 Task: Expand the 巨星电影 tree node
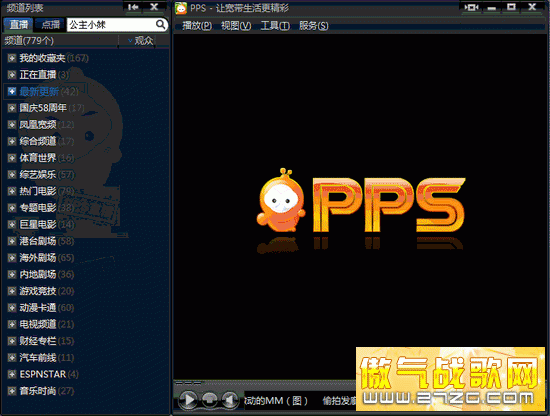(12, 224)
